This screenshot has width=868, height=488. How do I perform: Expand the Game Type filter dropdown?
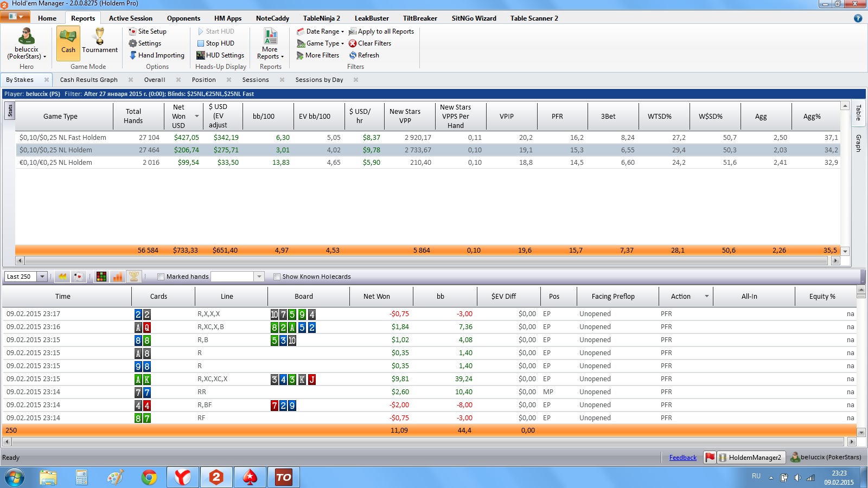pos(320,43)
